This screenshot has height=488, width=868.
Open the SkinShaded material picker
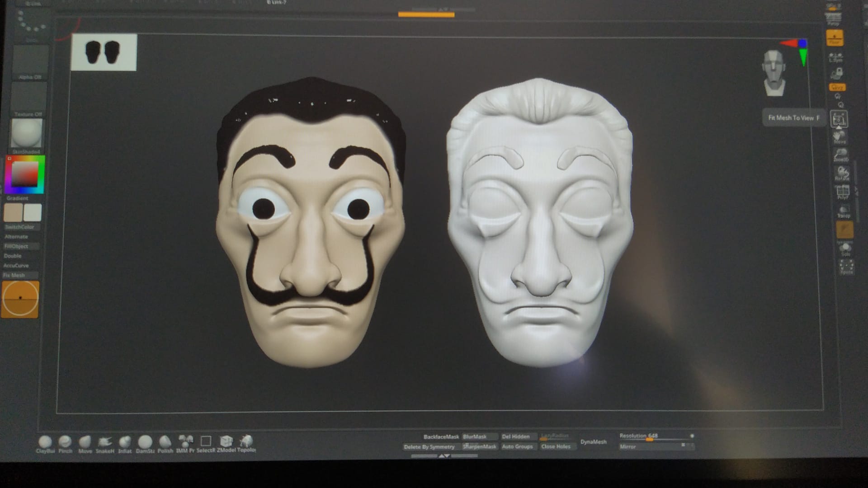pyautogui.click(x=27, y=136)
